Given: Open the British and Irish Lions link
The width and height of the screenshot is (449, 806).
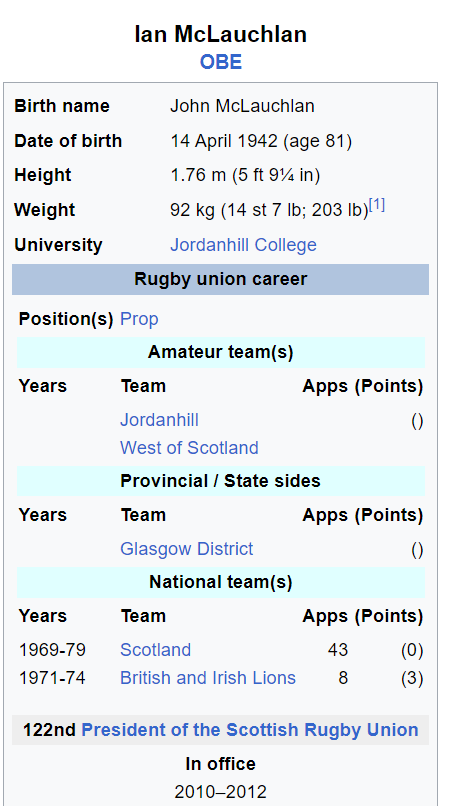Looking at the screenshot, I should tap(208, 678).
